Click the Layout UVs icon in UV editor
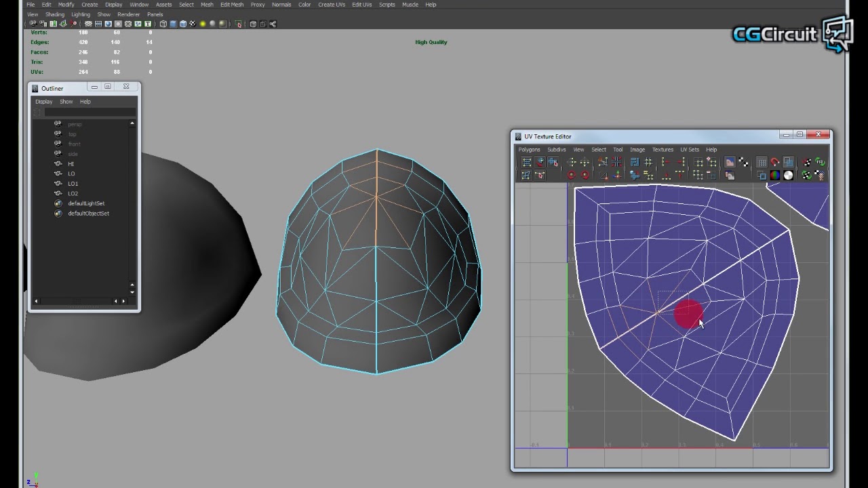The width and height of the screenshot is (868, 488). click(635, 162)
